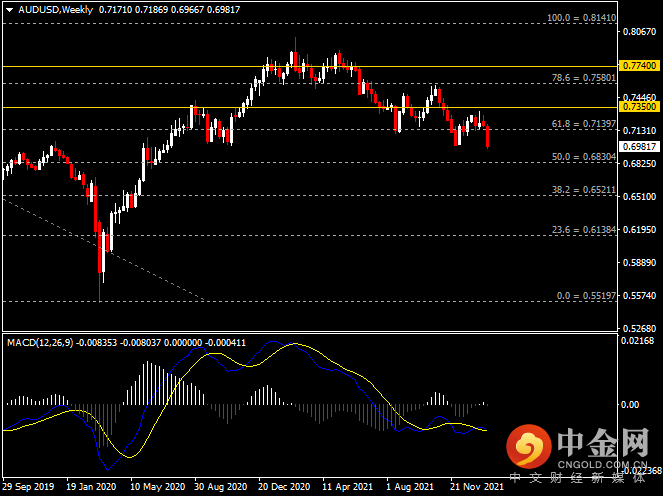Click the Fibonacci label 23.6 = 0.61384
Viewport: 663px width, 496px height.
(x=584, y=230)
